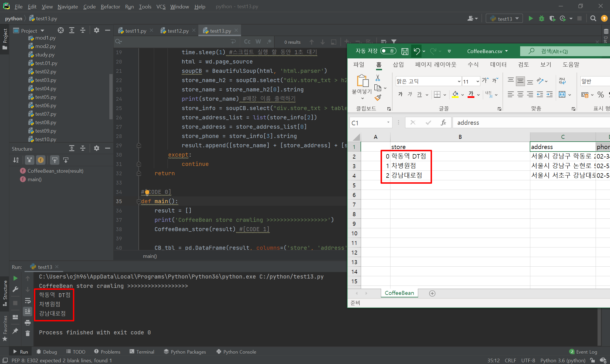Open the Event Log button
610x364 pixels.
583,352
